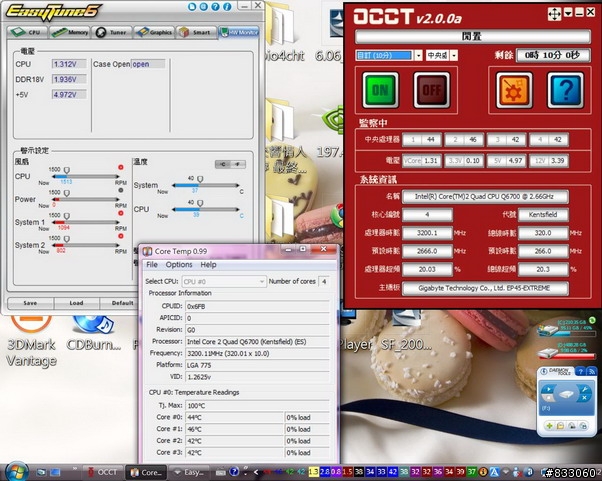Select the HW Monitor tab in EasyTune6
Image resolution: width=602 pixels, height=481 pixels.
click(x=238, y=33)
